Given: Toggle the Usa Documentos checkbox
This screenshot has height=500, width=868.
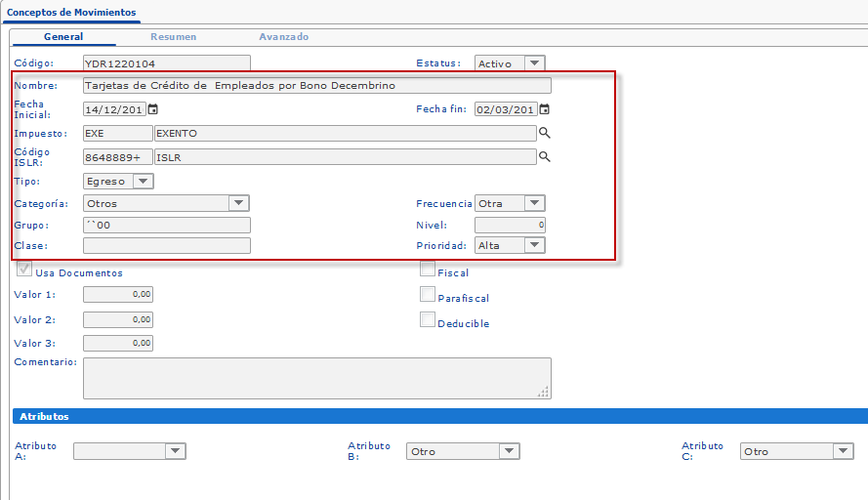Looking at the screenshot, I should pyautogui.click(x=24, y=270).
